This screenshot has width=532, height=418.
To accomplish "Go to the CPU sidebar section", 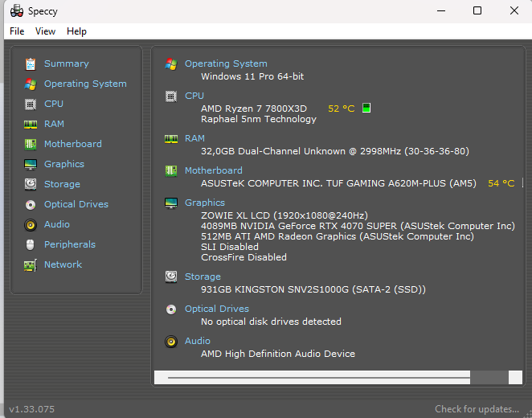I will coord(54,104).
